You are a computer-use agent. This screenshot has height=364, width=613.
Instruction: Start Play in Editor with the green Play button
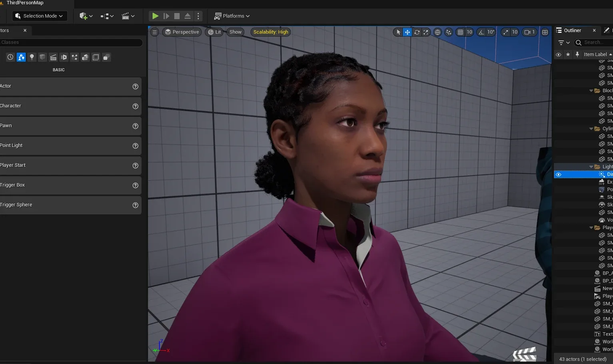(155, 16)
